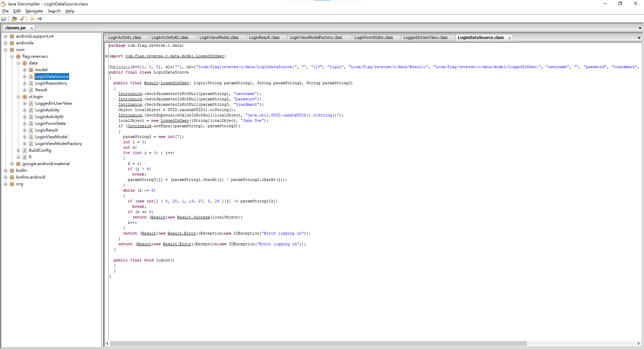Click the Result class file icon
The height and width of the screenshot is (349, 644).
[x=31, y=90]
